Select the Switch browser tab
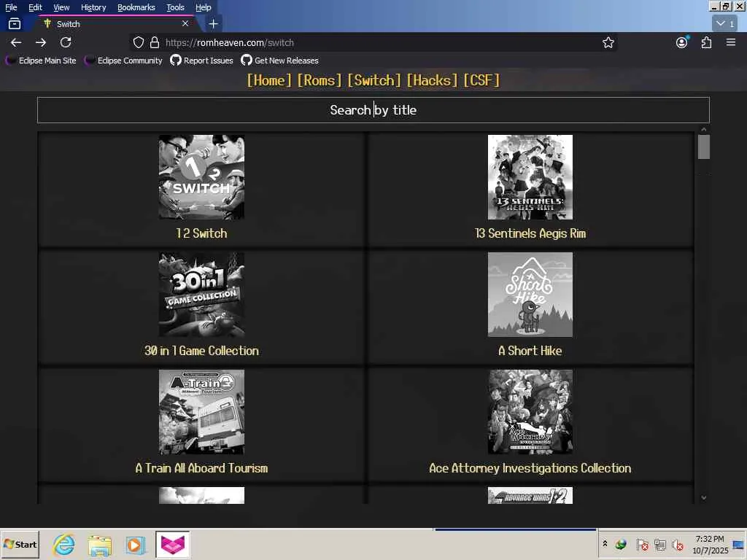 pos(115,23)
